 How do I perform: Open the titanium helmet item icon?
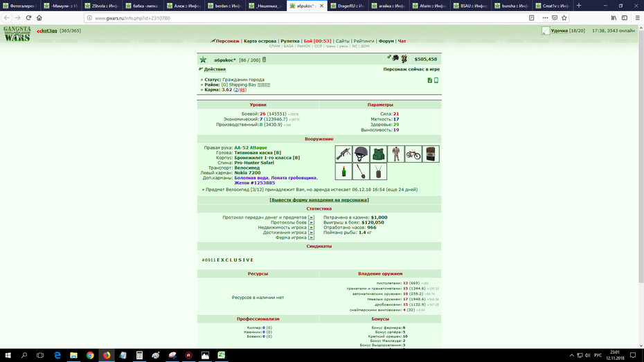point(361,154)
